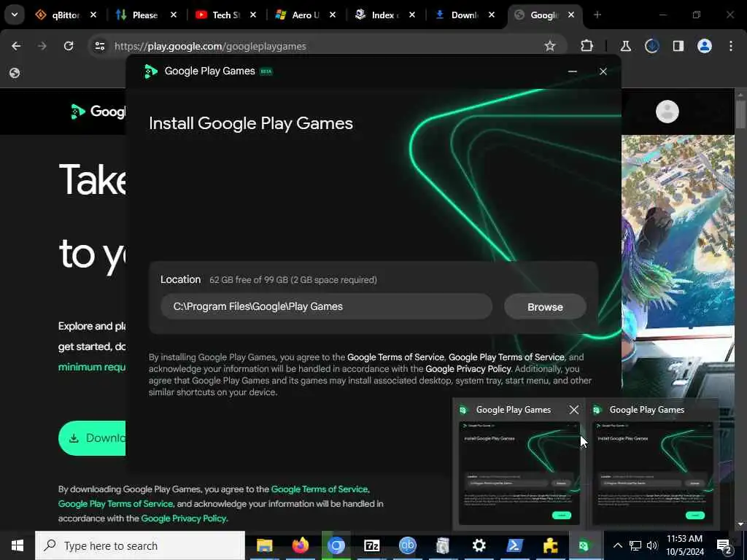Open PowerShell from the taskbar

pyautogui.click(x=514, y=545)
